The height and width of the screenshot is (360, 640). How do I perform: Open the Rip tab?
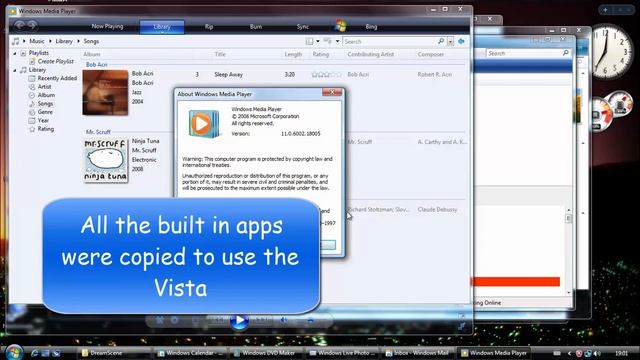[x=209, y=27]
